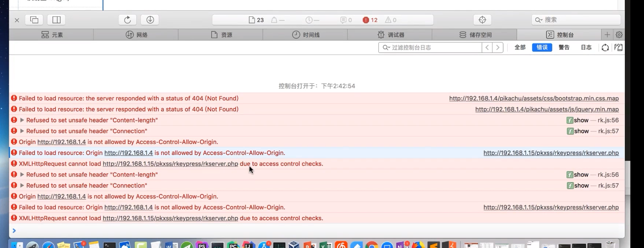Click the warning count showing 0
This screenshot has height=248, width=644.
[x=391, y=20]
